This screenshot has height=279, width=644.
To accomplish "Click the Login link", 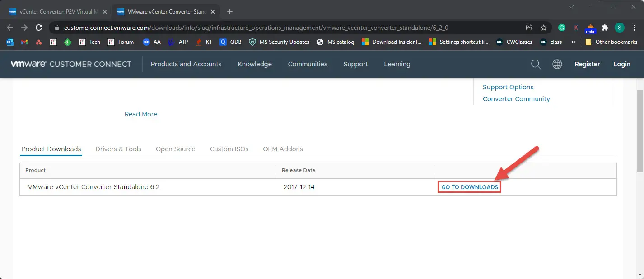I will pos(622,64).
